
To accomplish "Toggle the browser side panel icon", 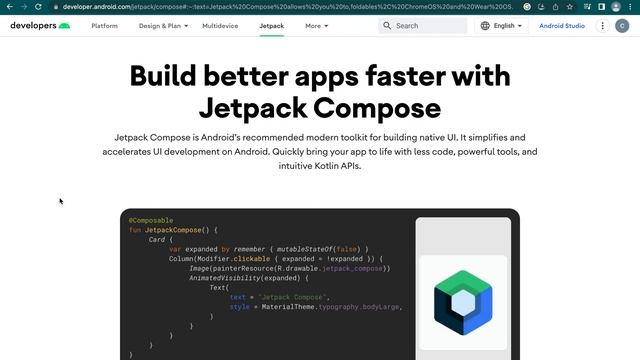I will 601,7.
